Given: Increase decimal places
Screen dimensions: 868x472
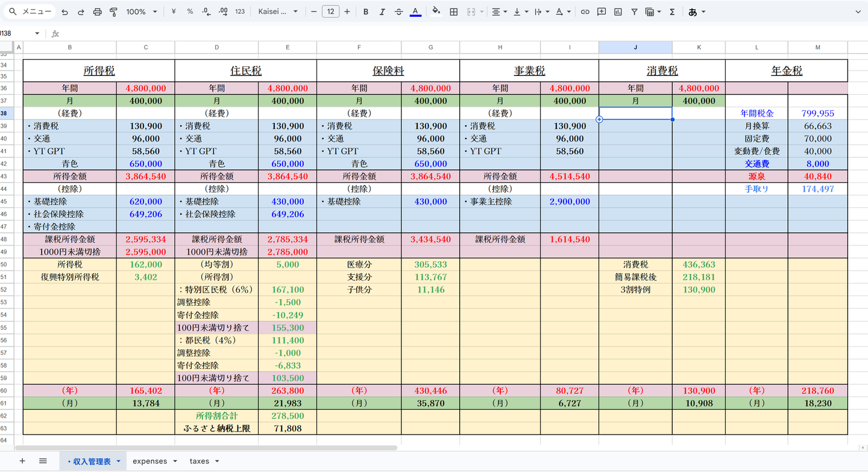Looking at the screenshot, I should [x=223, y=11].
